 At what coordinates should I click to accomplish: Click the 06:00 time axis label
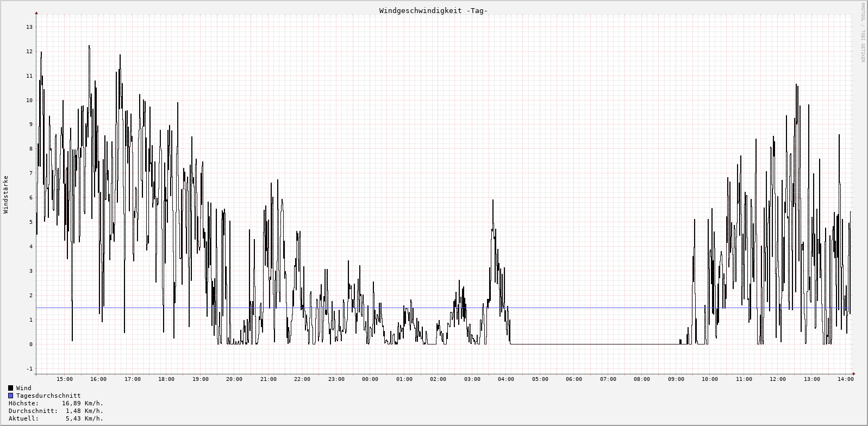pos(574,379)
